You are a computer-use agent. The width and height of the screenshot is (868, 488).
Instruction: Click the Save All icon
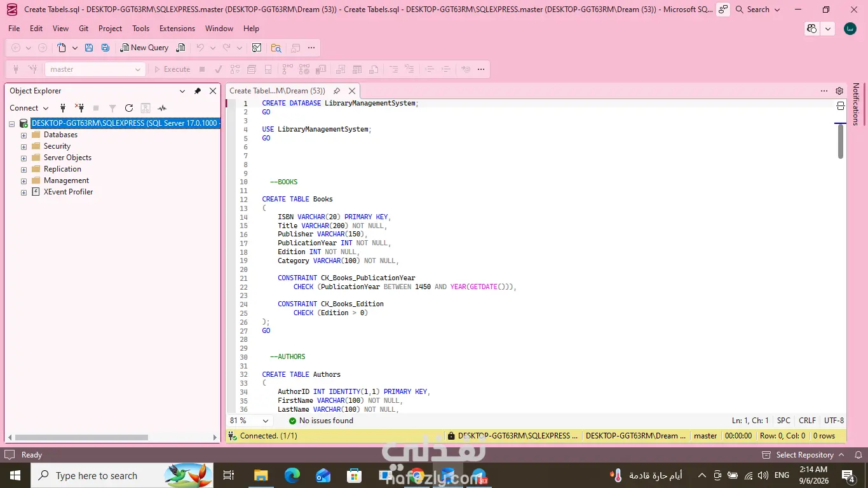(105, 48)
